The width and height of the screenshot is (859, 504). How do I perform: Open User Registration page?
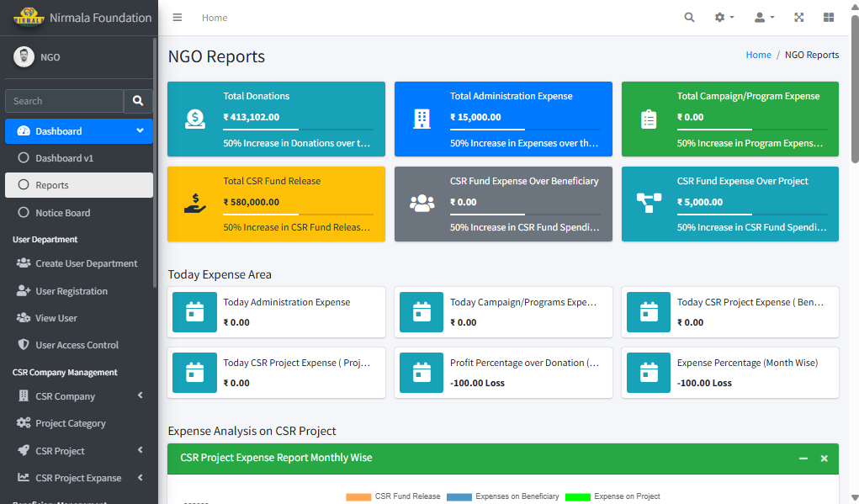(79, 291)
